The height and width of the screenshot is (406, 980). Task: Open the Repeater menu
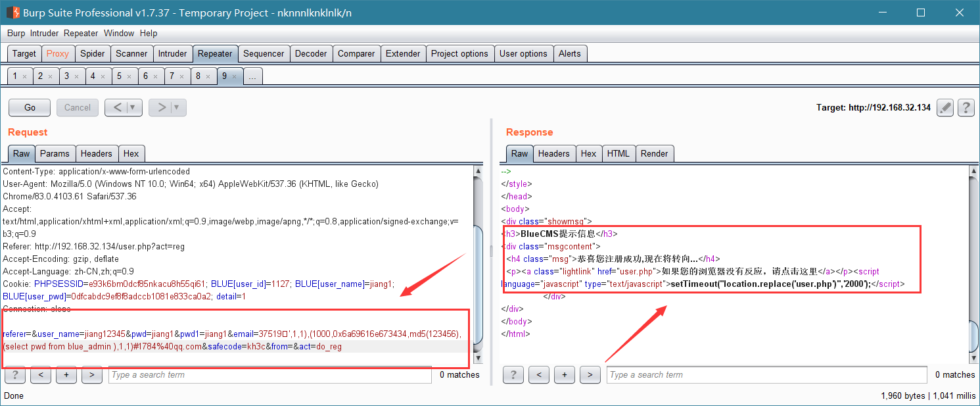tap(81, 33)
